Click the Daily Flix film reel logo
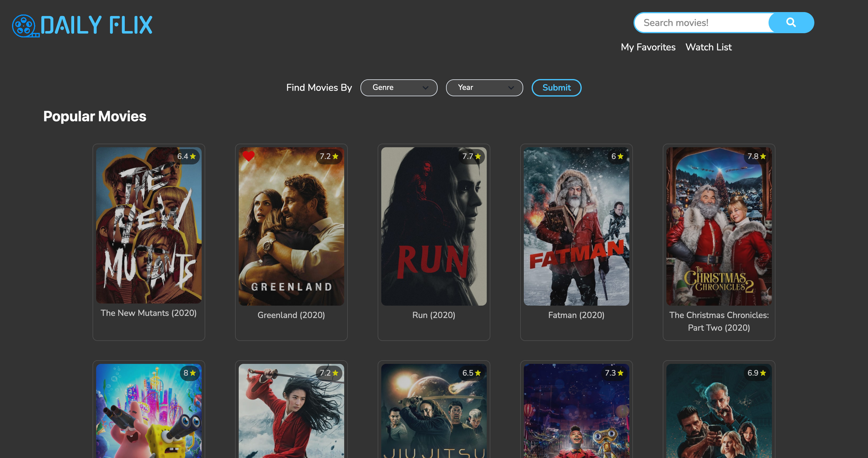The image size is (868, 458). pyautogui.click(x=26, y=26)
